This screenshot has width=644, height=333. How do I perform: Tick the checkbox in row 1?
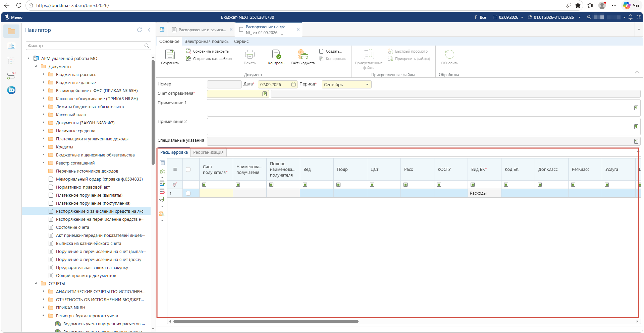click(x=188, y=193)
